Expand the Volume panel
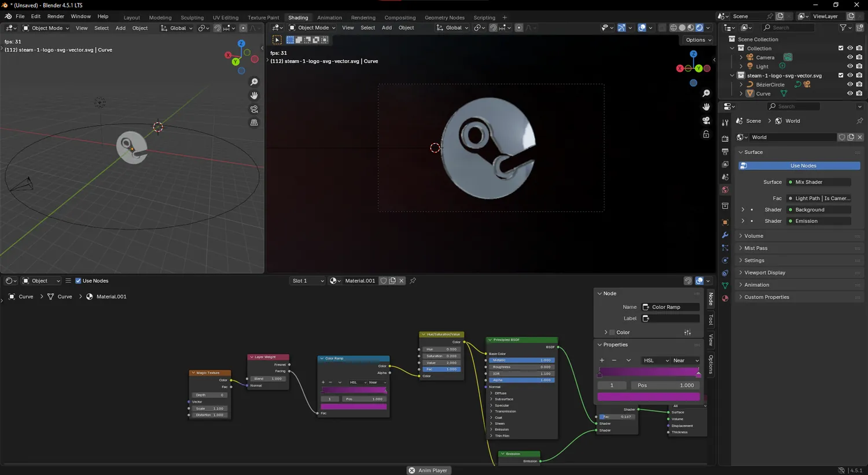This screenshot has width=868, height=475. [801, 236]
